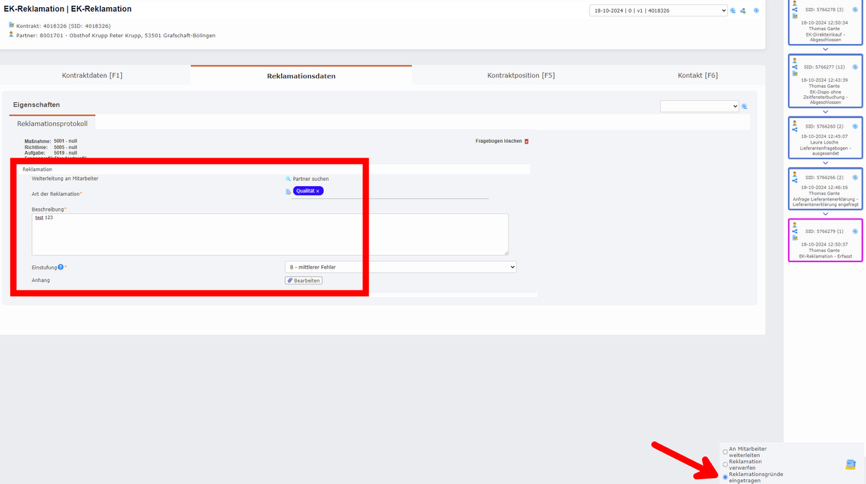Click the settings icon on card SID 5764278
The image size is (866, 484).
(x=855, y=10)
